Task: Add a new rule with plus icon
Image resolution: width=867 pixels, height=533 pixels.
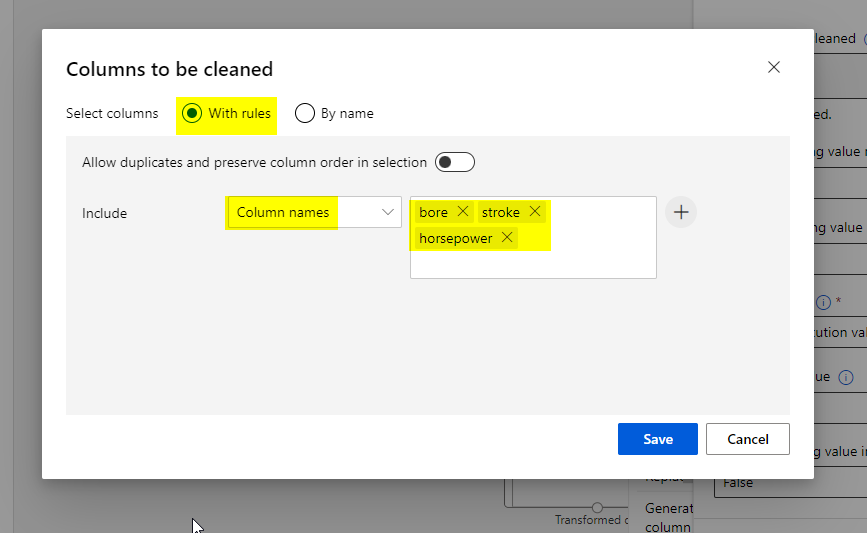Action: pyautogui.click(x=681, y=212)
